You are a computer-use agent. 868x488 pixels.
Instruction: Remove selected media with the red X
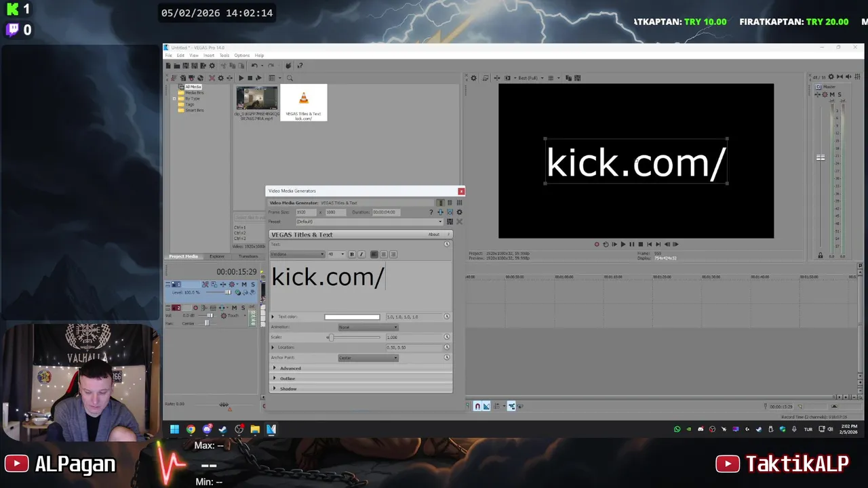[212, 78]
